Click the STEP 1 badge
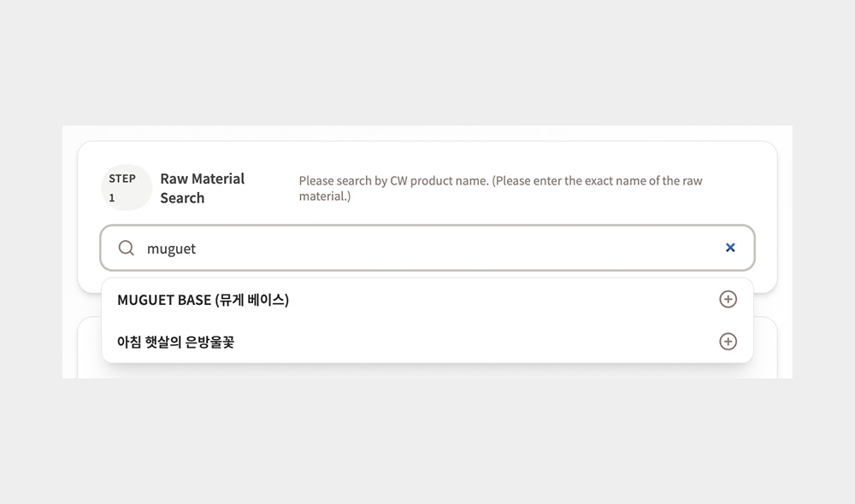The height and width of the screenshot is (504, 855). tap(126, 187)
